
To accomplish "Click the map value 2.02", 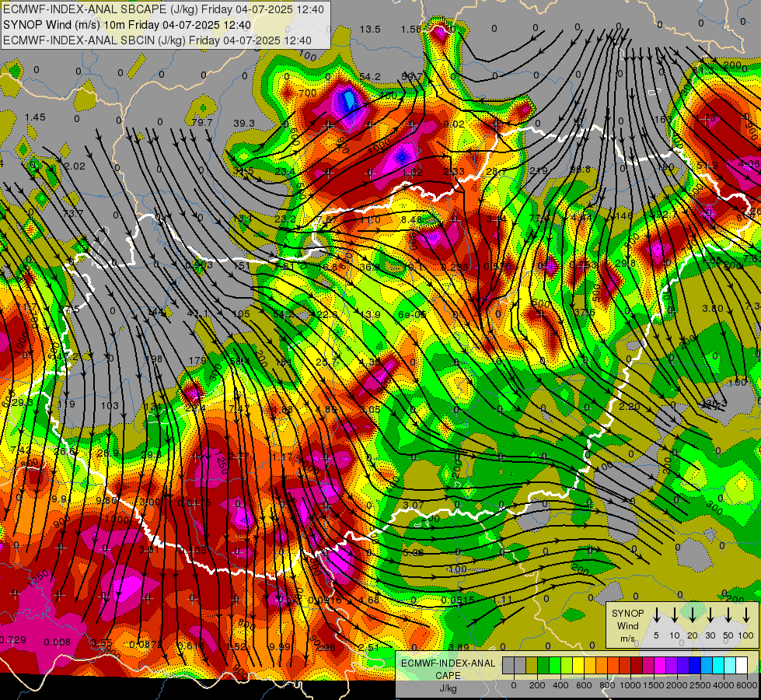I will [x=75, y=166].
